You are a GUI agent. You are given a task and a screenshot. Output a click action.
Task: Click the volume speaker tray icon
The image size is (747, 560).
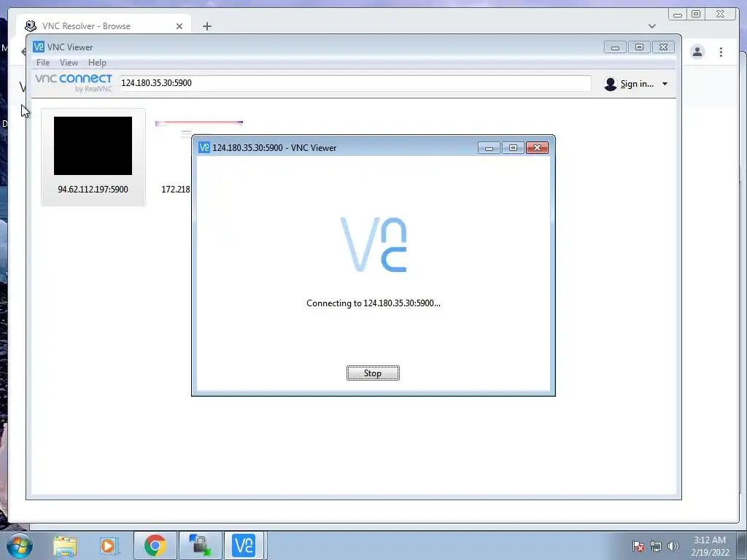coord(673,546)
